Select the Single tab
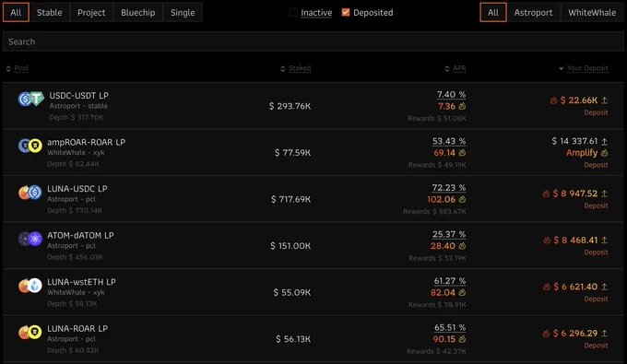Image resolution: width=627 pixels, height=364 pixels. pos(183,12)
